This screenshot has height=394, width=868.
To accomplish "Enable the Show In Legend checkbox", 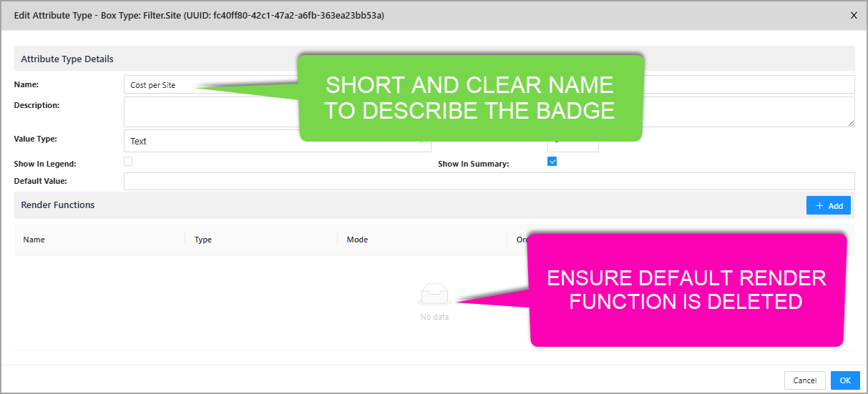I will [128, 162].
